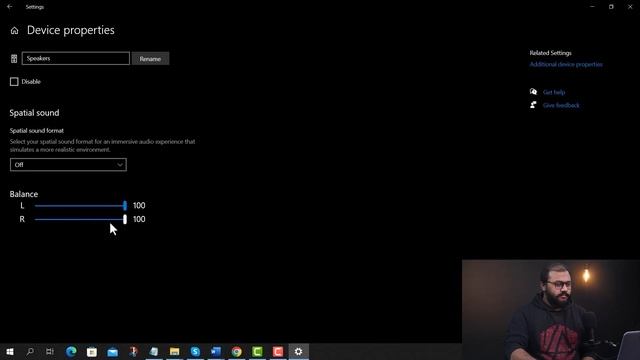Open Google Chrome from the taskbar
640x360 pixels.
click(x=237, y=351)
